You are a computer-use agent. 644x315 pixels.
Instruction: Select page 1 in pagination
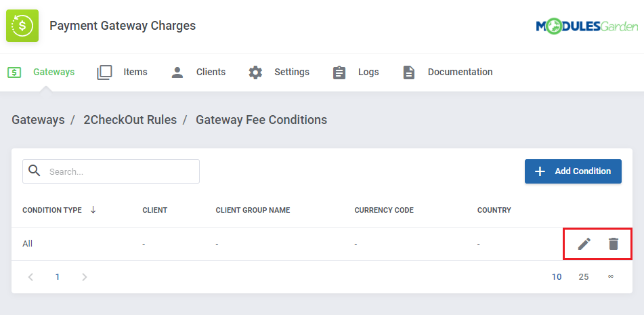pyautogui.click(x=58, y=277)
